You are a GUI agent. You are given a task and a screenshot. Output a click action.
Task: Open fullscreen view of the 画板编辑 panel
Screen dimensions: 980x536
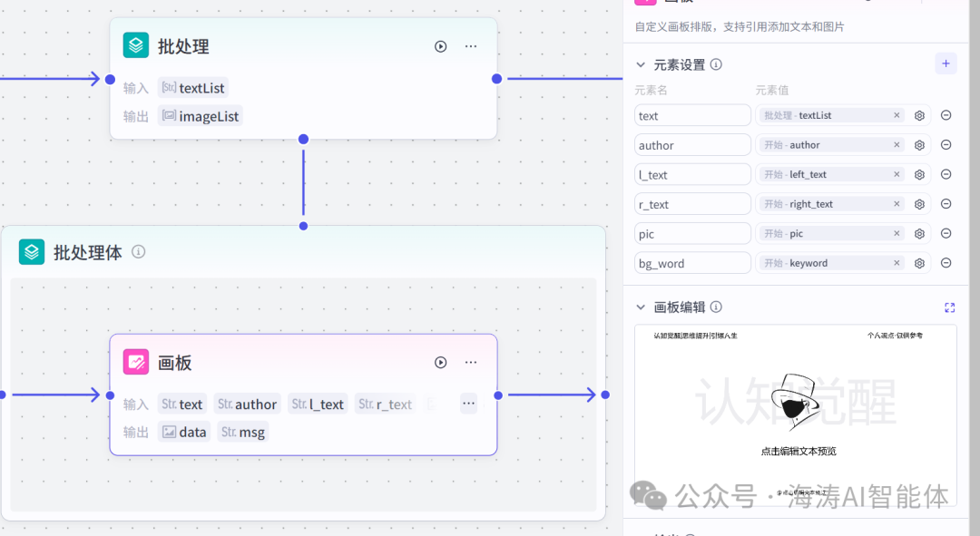click(949, 307)
